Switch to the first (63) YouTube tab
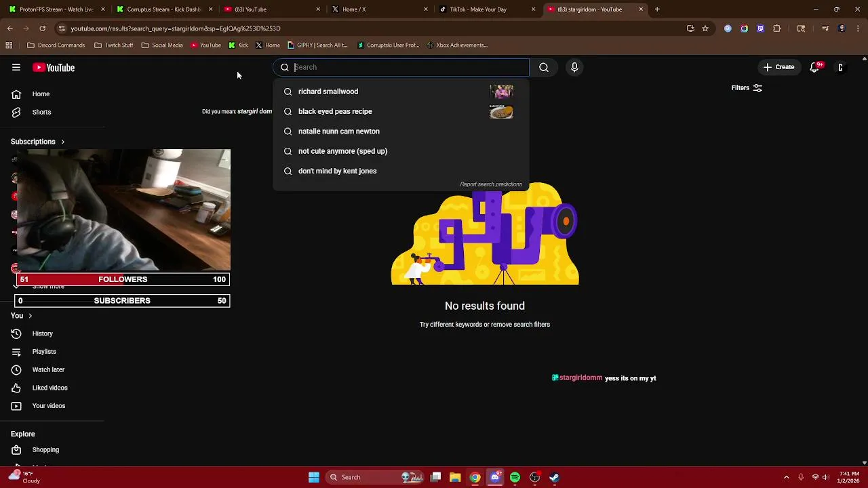This screenshot has height=488, width=868. (271, 9)
